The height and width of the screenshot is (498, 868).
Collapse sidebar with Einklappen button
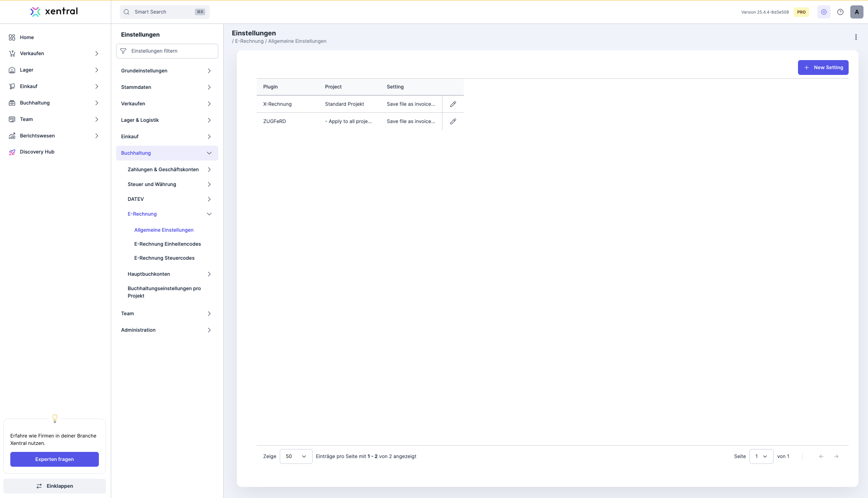point(54,486)
